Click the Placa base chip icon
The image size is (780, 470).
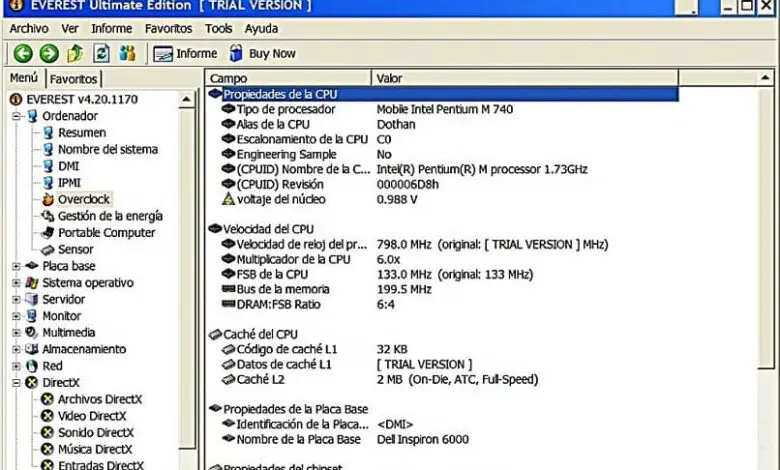click(x=32, y=266)
